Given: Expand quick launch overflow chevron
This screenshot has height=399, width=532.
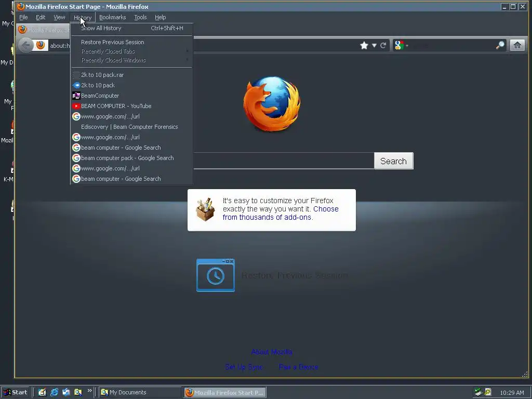Looking at the screenshot, I should (x=89, y=391).
